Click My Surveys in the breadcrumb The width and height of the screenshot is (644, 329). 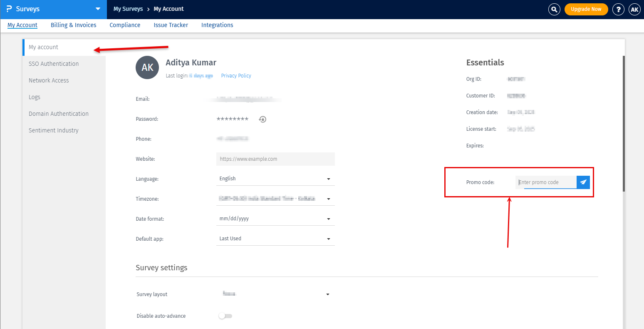point(128,9)
